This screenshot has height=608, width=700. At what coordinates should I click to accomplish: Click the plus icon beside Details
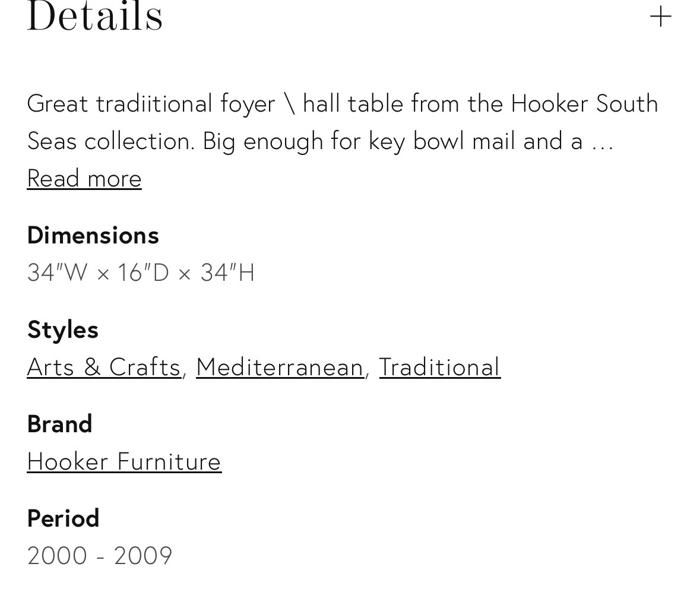[x=660, y=17]
